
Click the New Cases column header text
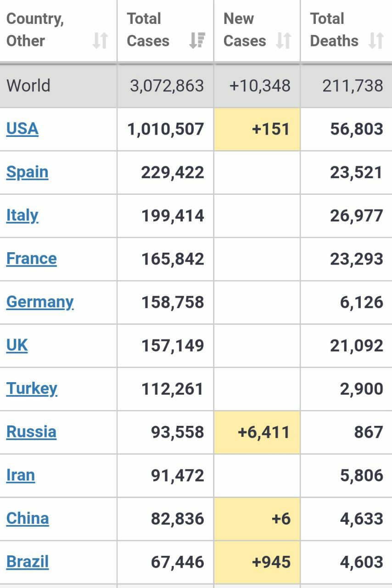tap(245, 30)
